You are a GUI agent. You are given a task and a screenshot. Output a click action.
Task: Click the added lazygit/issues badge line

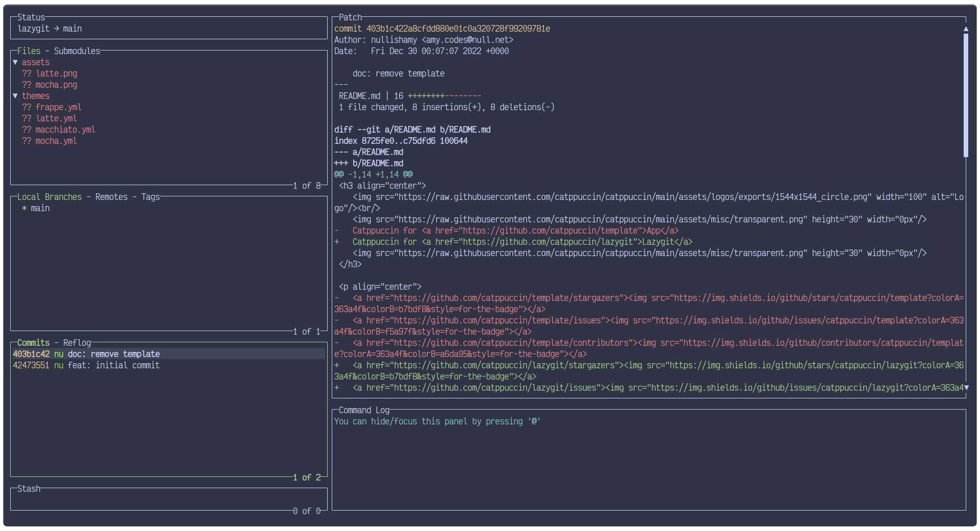(649, 388)
